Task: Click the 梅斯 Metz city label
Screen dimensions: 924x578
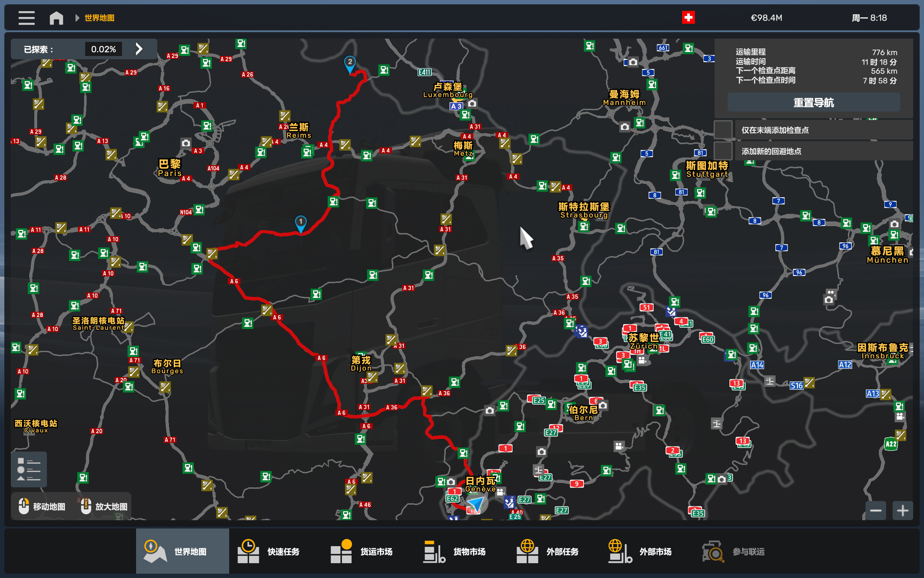Action: [x=463, y=149]
